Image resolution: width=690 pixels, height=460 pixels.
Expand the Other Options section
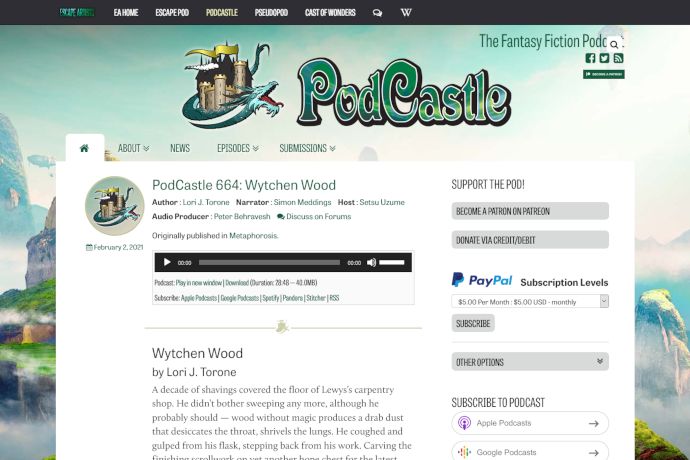click(x=530, y=362)
